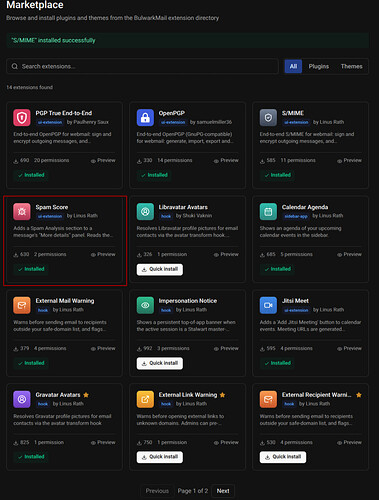Click the OpenPGP padlock icon
The height and width of the screenshot is (500, 379).
pos(145,118)
